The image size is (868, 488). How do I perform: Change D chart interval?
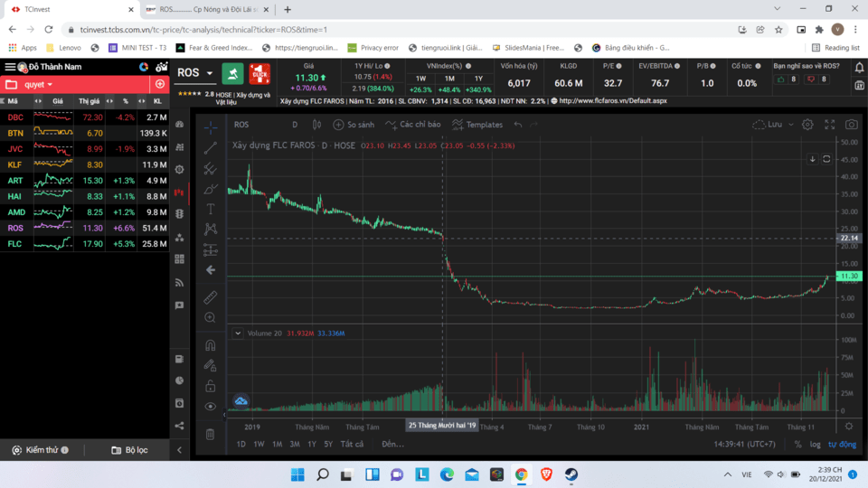(295, 125)
